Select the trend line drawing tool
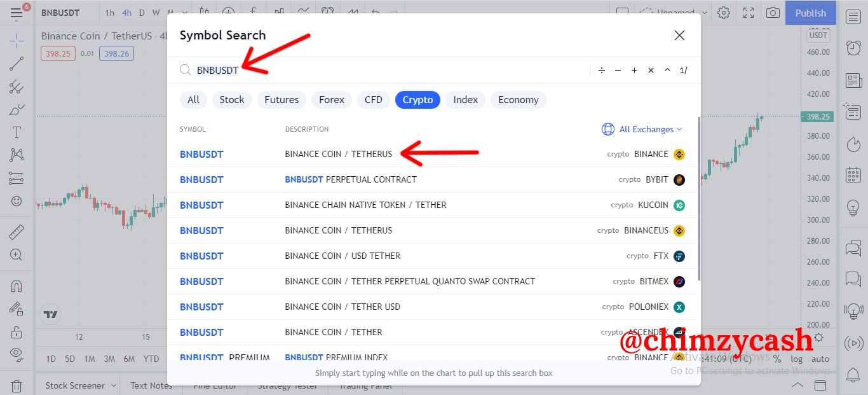 tap(17, 64)
